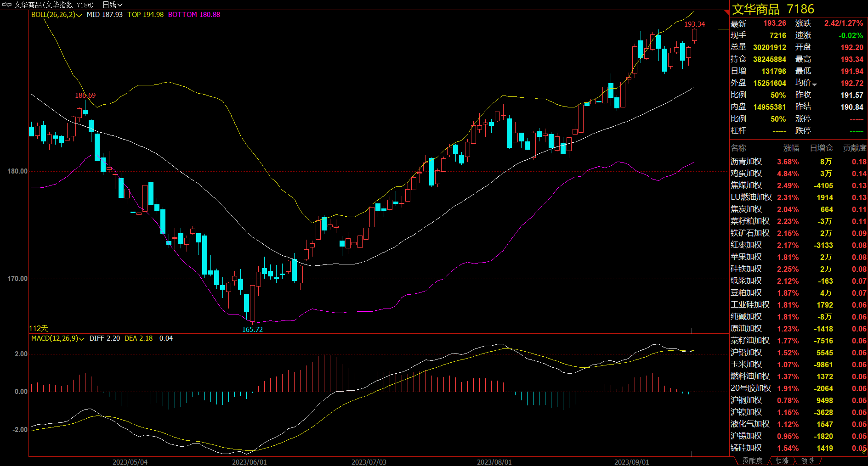868x466 pixels.
Task: Expand the 均价 dropdown arrow
Action: coord(815,84)
